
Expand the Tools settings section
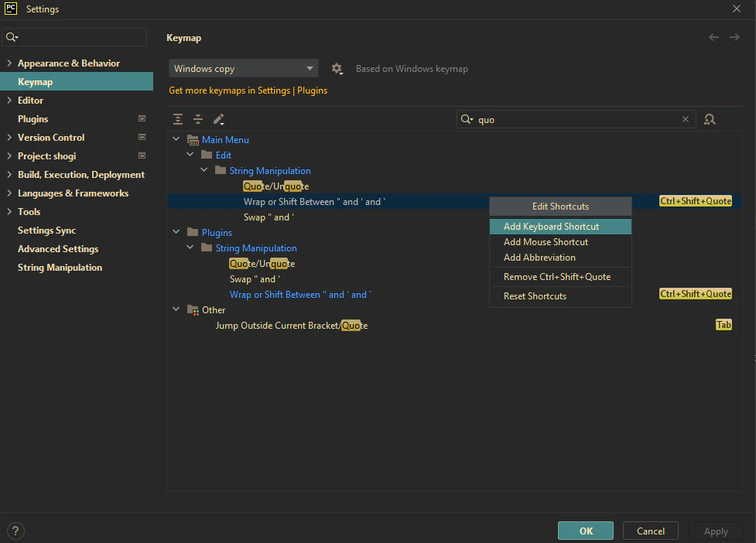tap(9, 211)
